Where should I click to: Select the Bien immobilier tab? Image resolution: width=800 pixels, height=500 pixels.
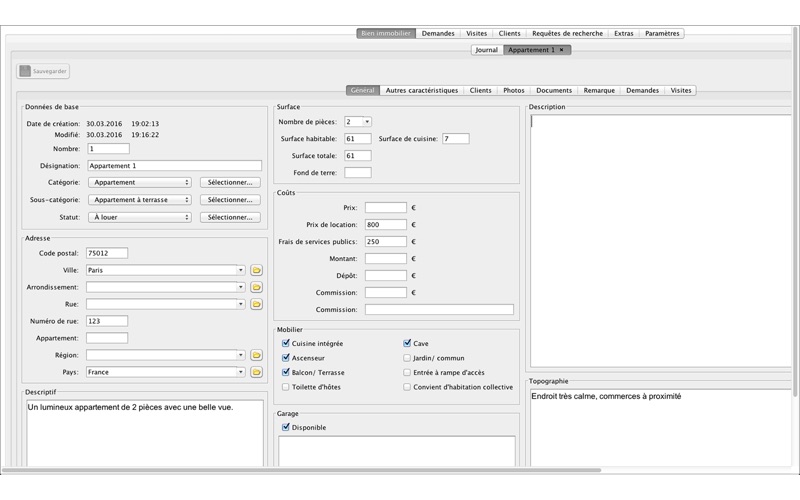pos(386,33)
